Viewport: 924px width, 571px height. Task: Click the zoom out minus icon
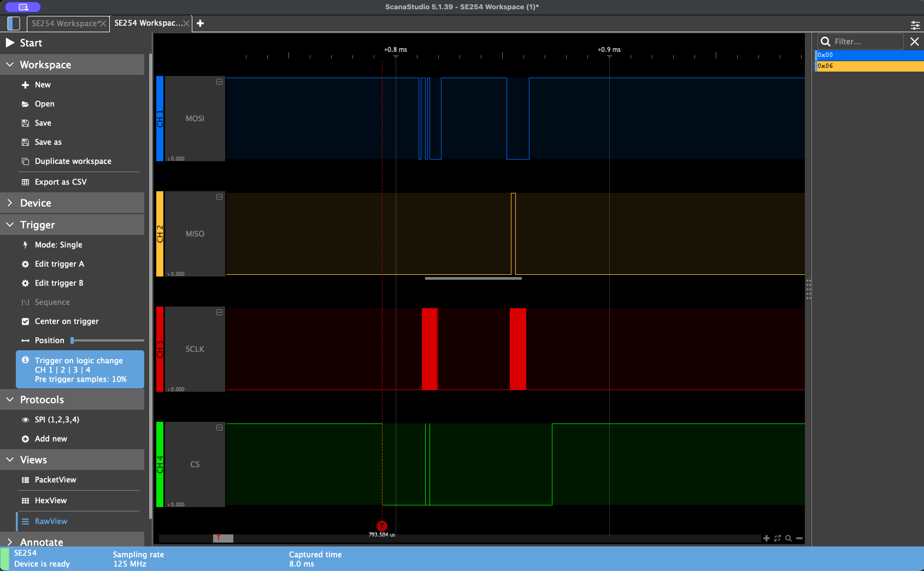click(799, 538)
